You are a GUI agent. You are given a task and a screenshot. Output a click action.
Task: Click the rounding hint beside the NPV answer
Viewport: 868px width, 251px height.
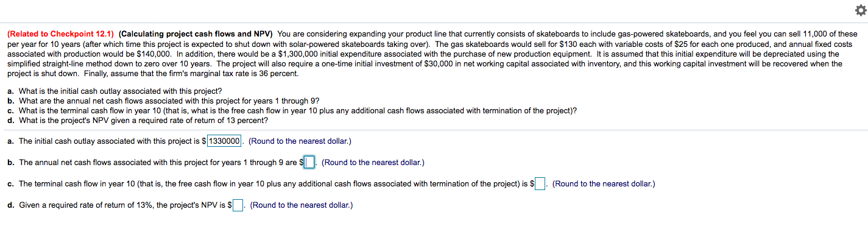[x=302, y=205]
